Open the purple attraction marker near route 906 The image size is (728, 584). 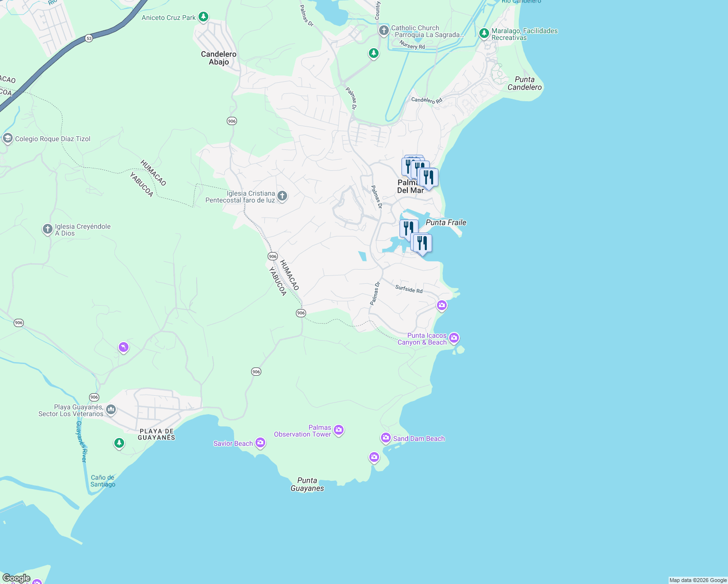pos(123,347)
